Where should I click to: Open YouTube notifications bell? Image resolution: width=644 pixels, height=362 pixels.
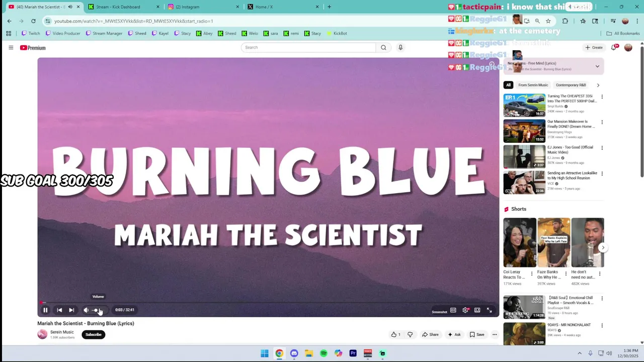tap(614, 48)
